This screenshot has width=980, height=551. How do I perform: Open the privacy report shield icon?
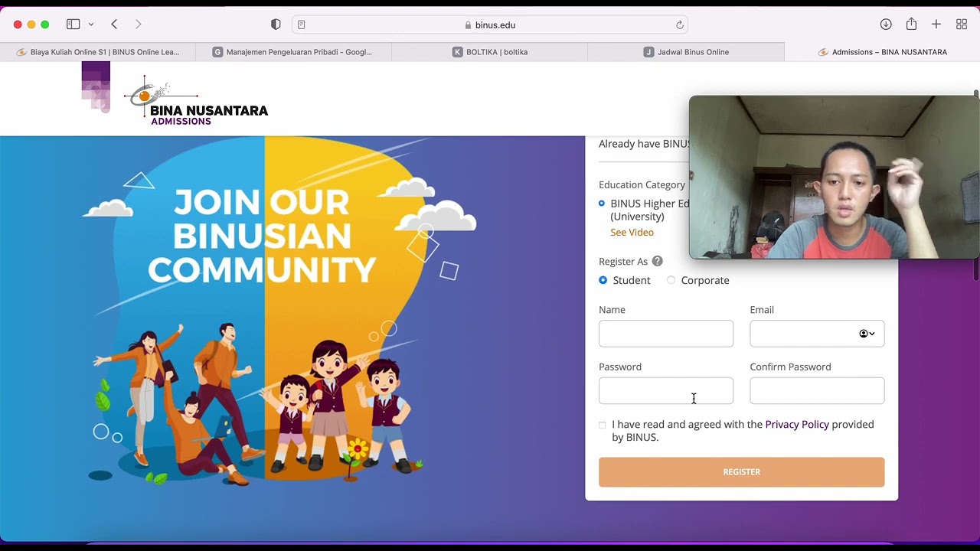pos(276,24)
